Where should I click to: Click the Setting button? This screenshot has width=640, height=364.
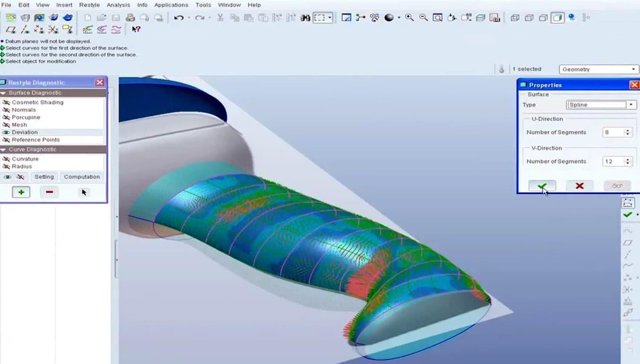pyautogui.click(x=44, y=177)
